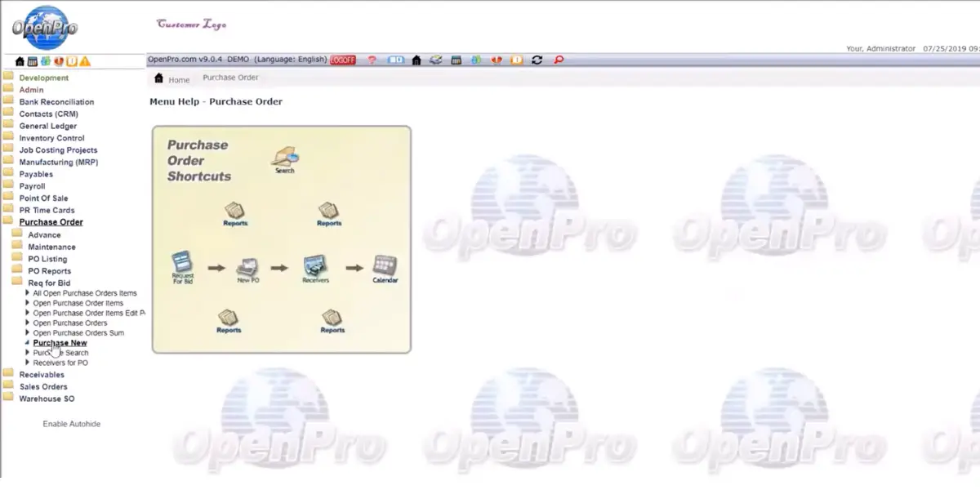Select the Open Purchase Orders entry
Screen dimensions: 980x490
coord(70,323)
